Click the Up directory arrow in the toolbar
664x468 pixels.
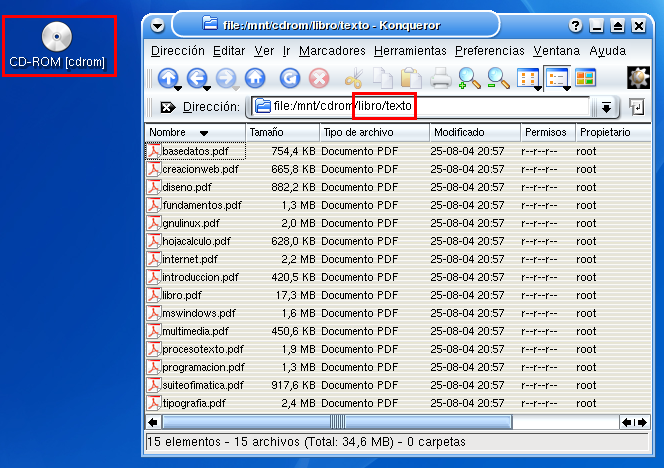(168, 78)
